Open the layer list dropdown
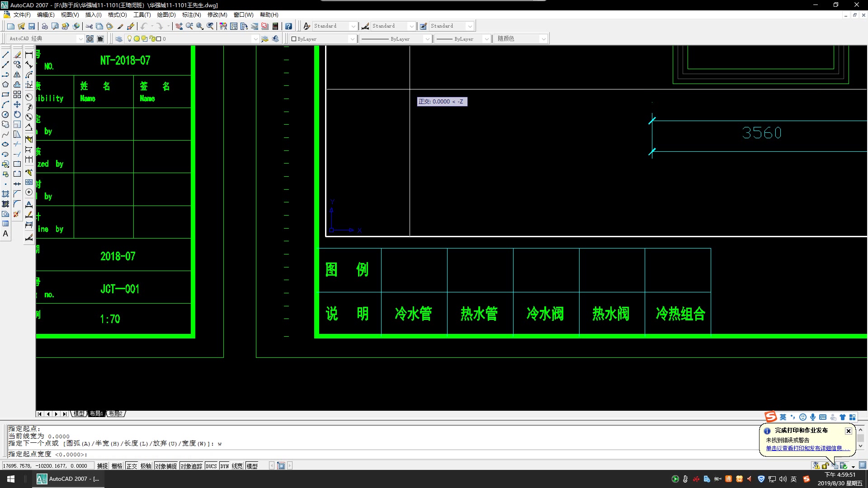 coord(255,39)
